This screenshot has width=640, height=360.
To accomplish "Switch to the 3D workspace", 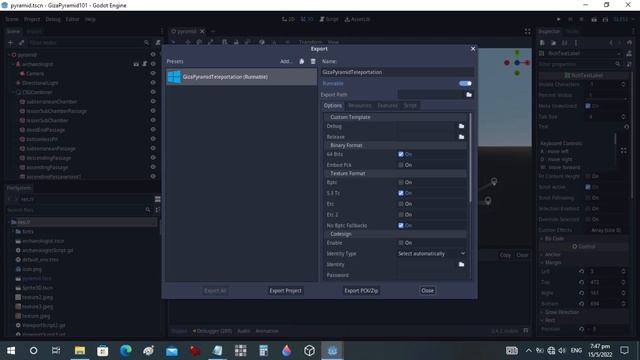I will coord(307,19).
